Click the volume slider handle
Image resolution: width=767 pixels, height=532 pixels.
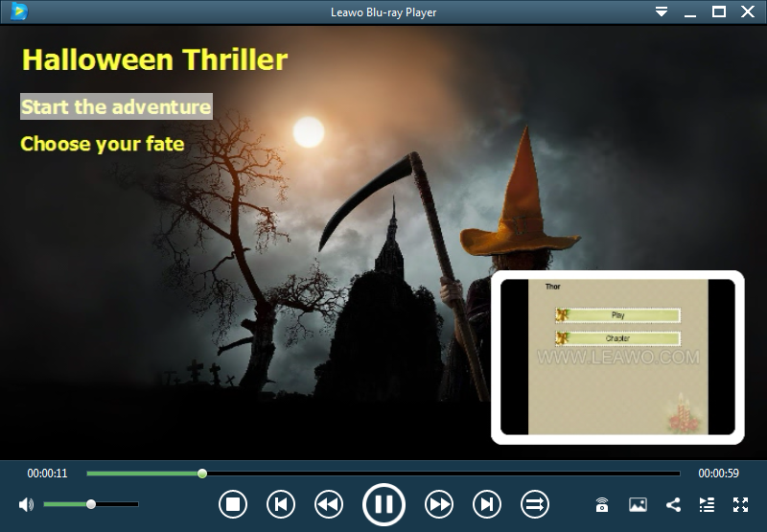91,504
